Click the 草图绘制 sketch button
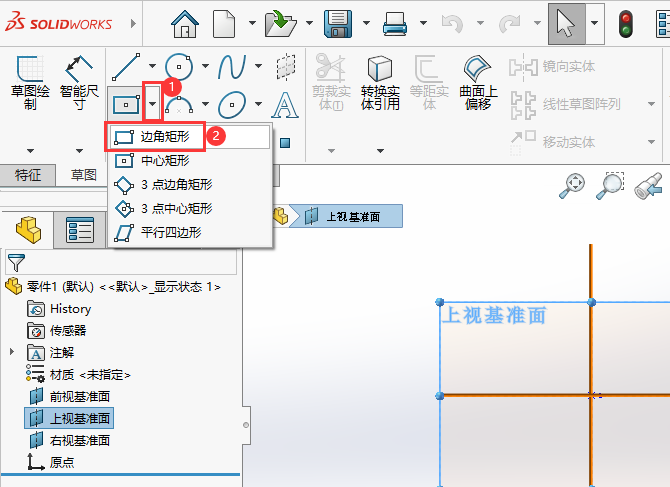670x487 pixels. tap(30, 82)
